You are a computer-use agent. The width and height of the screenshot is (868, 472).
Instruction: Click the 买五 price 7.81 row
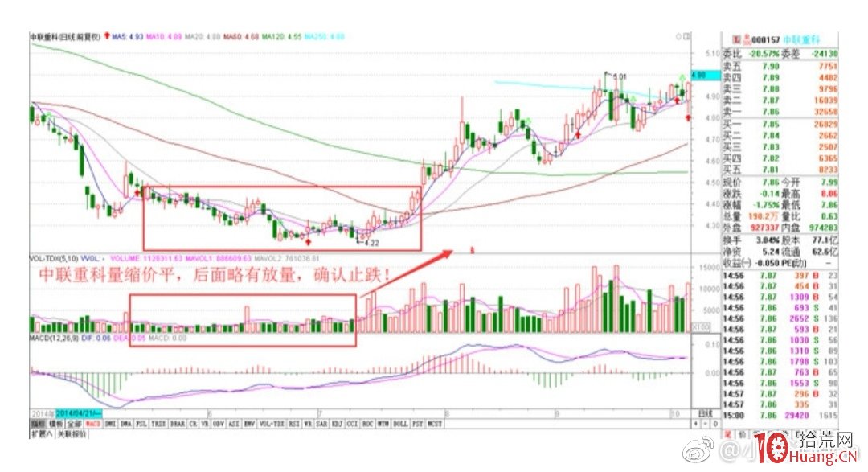pyautogui.click(x=780, y=170)
